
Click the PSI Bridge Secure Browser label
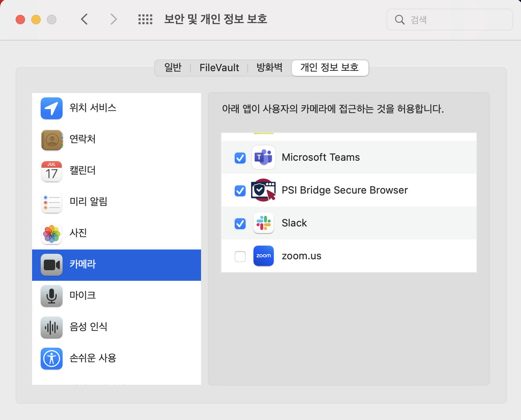tap(345, 190)
